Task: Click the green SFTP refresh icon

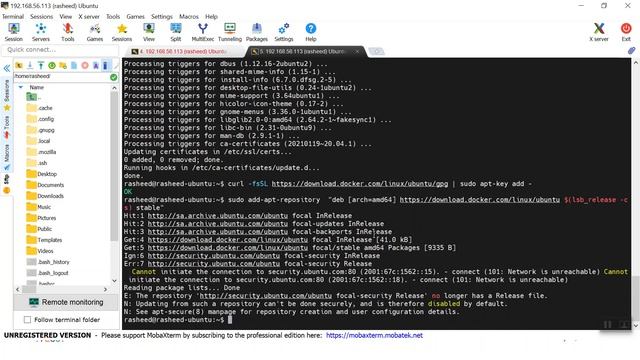Action: [52, 65]
